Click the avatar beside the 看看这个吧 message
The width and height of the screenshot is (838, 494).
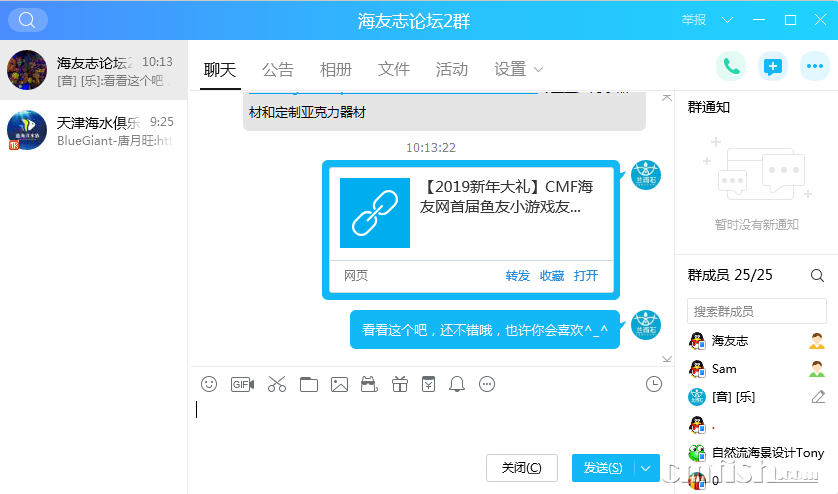click(x=646, y=325)
